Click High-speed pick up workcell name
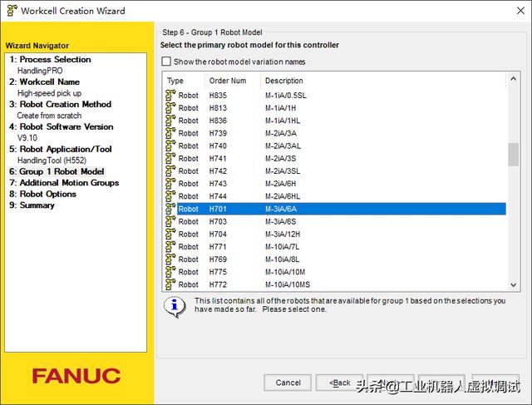Viewport: 532px width, 405px height. (50, 93)
